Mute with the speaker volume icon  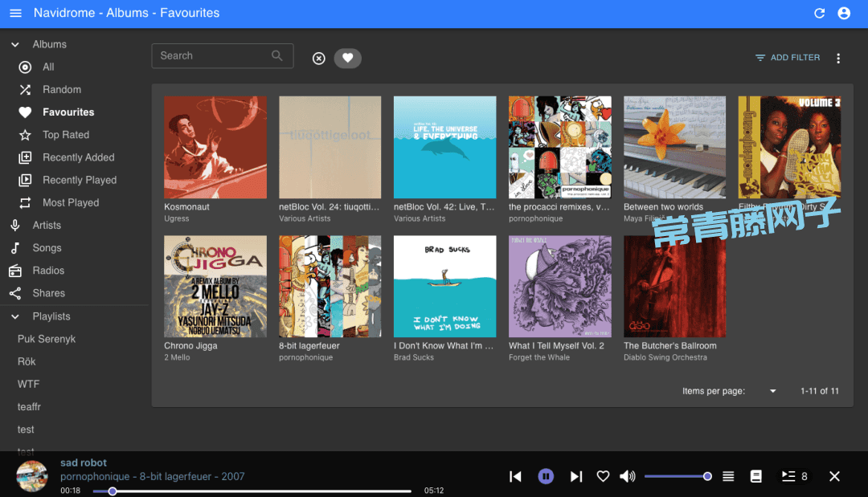pos(627,477)
